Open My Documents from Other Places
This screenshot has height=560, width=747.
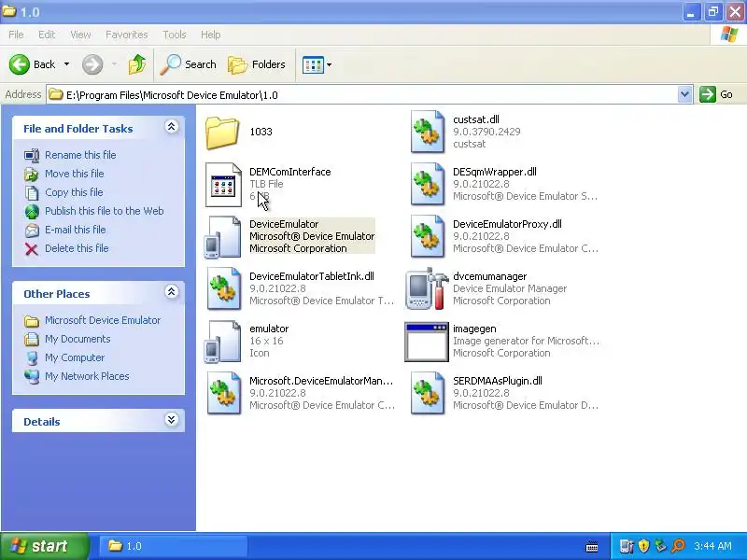pos(78,339)
